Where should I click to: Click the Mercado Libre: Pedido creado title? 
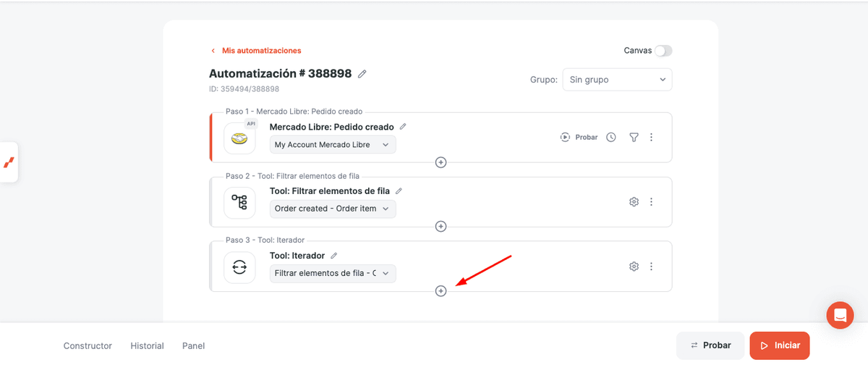coord(332,127)
